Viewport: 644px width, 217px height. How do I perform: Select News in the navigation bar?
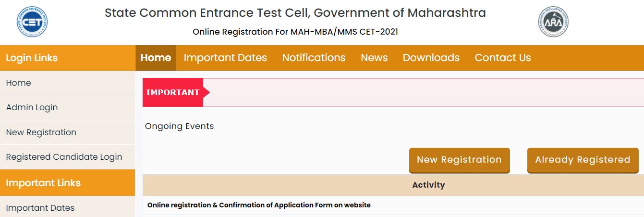tap(374, 58)
